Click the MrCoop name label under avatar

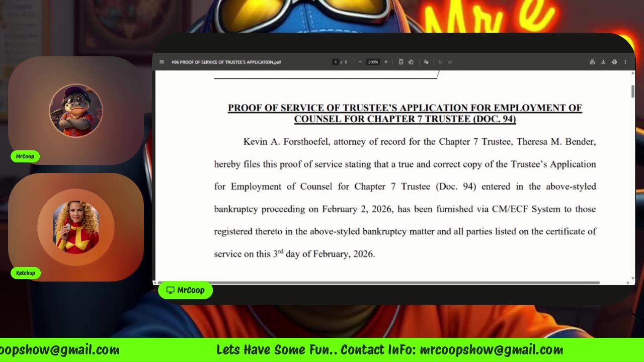(25, 156)
